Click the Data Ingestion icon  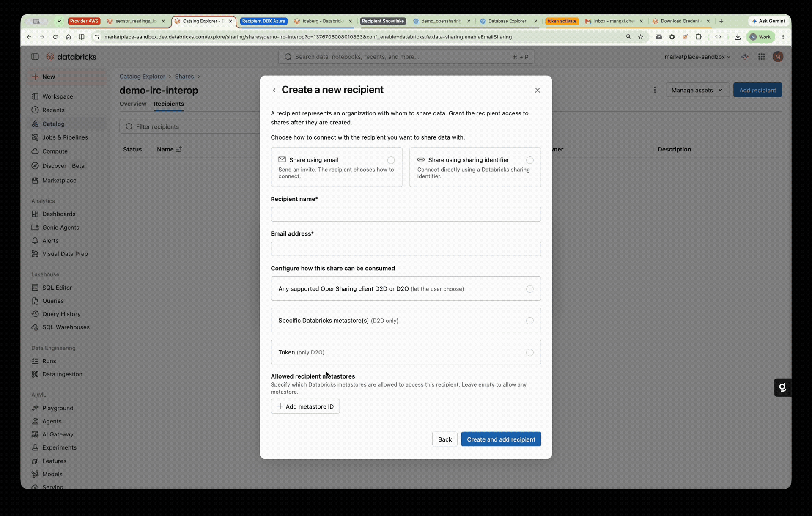click(35, 374)
